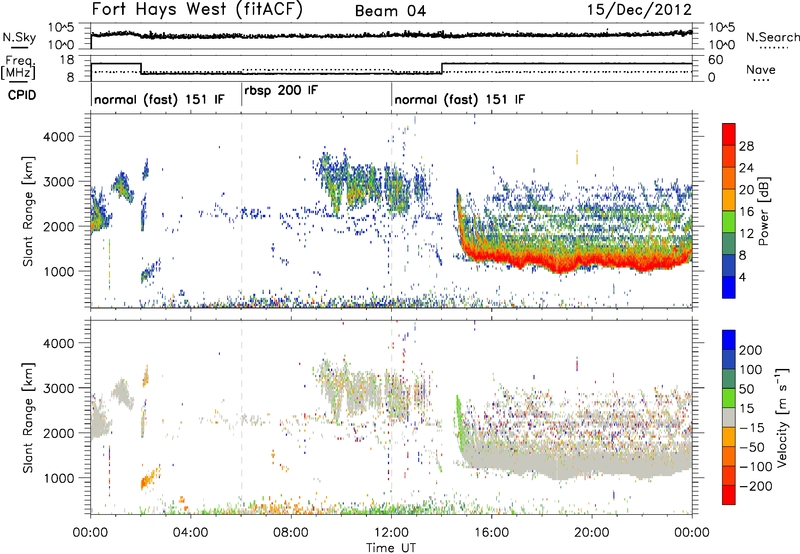Click the red top segment of the Power color bar
800x554 pixels.
[729, 134]
